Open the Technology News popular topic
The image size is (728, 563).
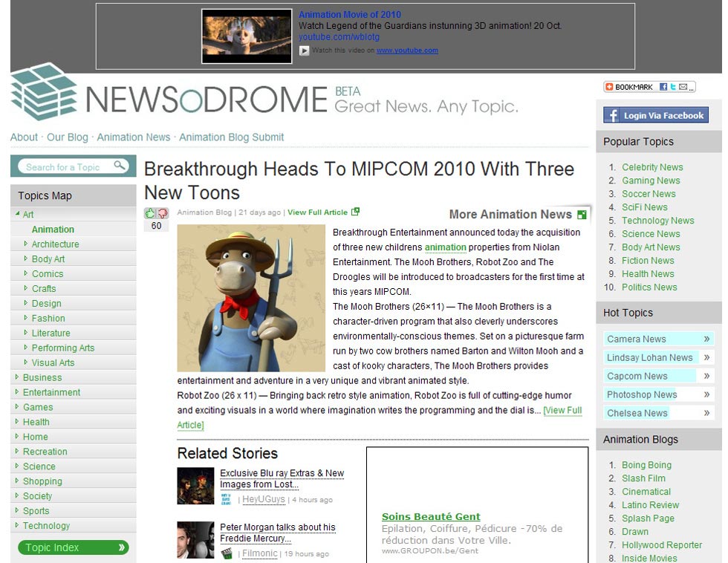[658, 221]
